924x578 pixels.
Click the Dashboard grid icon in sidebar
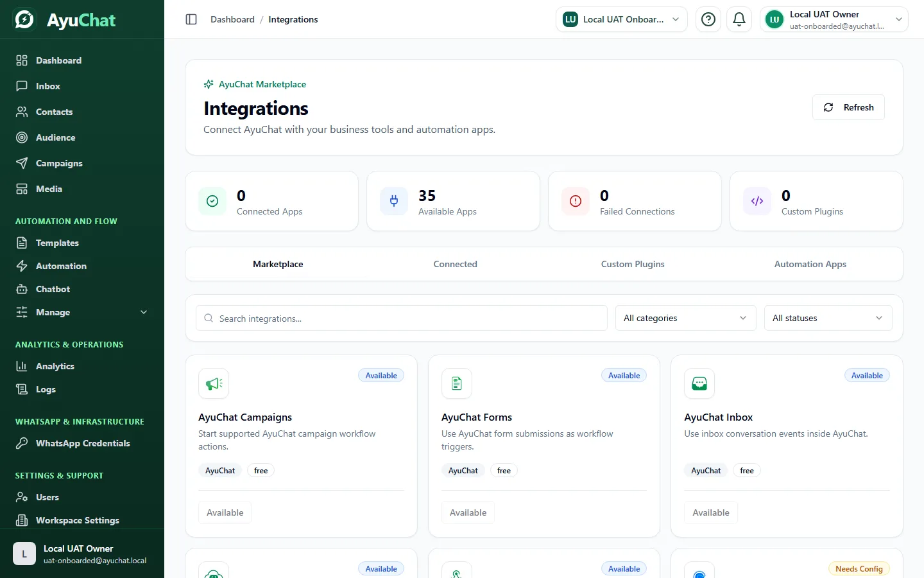(x=22, y=60)
